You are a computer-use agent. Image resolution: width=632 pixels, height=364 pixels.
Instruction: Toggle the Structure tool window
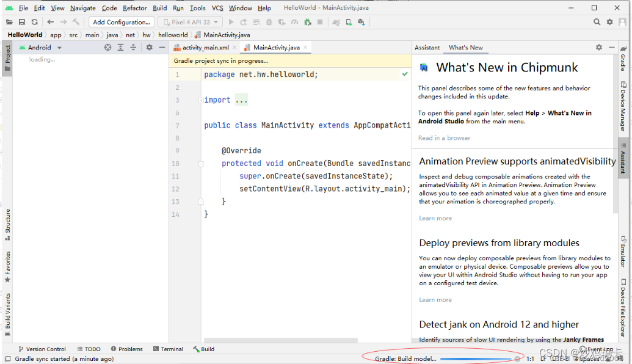click(x=7, y=225)
